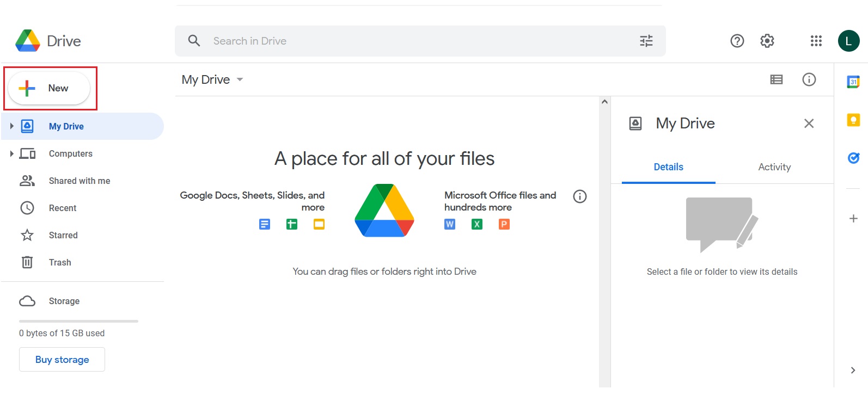868x395 pixels.
Task: Click the Google Sheets icon
Action: click(x=292, y=224)
